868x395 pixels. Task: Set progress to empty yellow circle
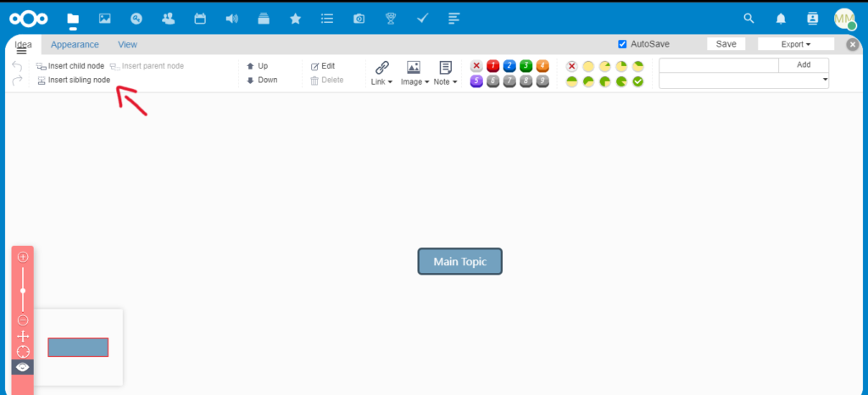tap(588, 66)
